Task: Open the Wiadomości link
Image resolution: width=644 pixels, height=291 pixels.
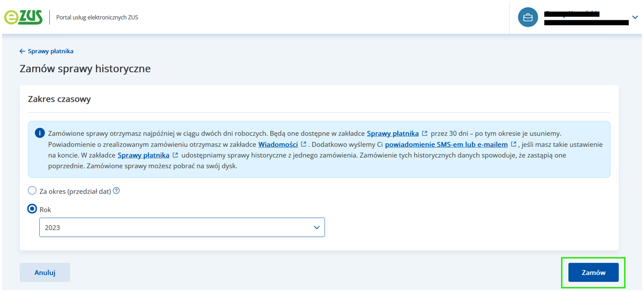Action: 278,144
